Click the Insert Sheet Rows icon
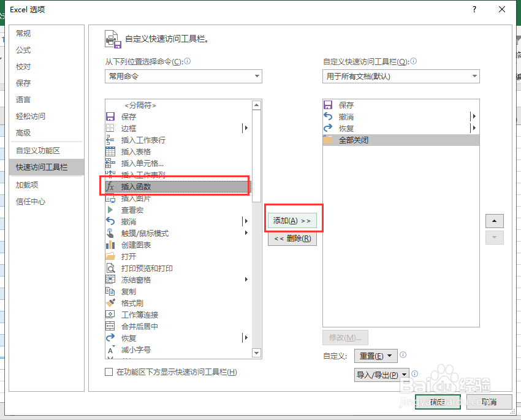The width and height of the screenshot is (521, 420). pos(110,140)
